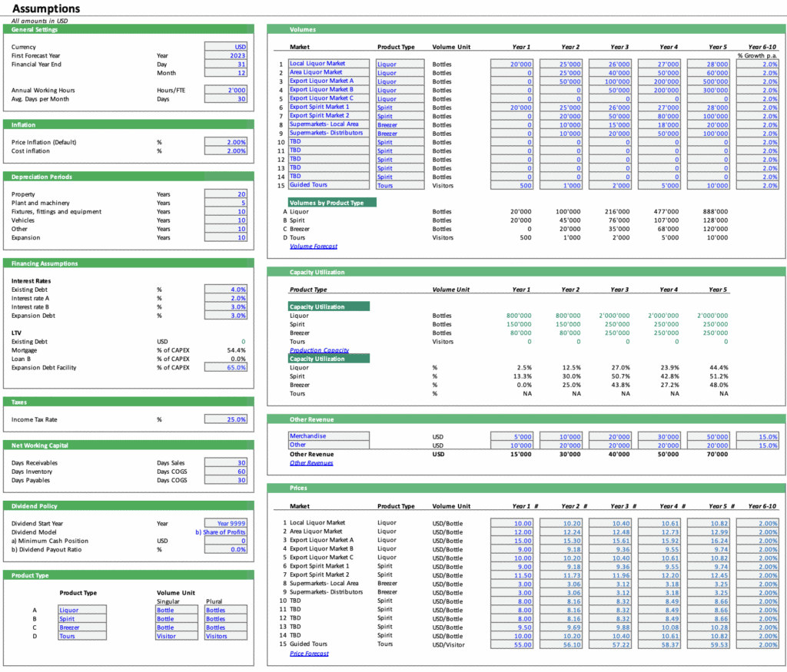Select Liquor capacity Year 3 value 2'000'000
Screen dimensions: 787x672
[614, 316]
